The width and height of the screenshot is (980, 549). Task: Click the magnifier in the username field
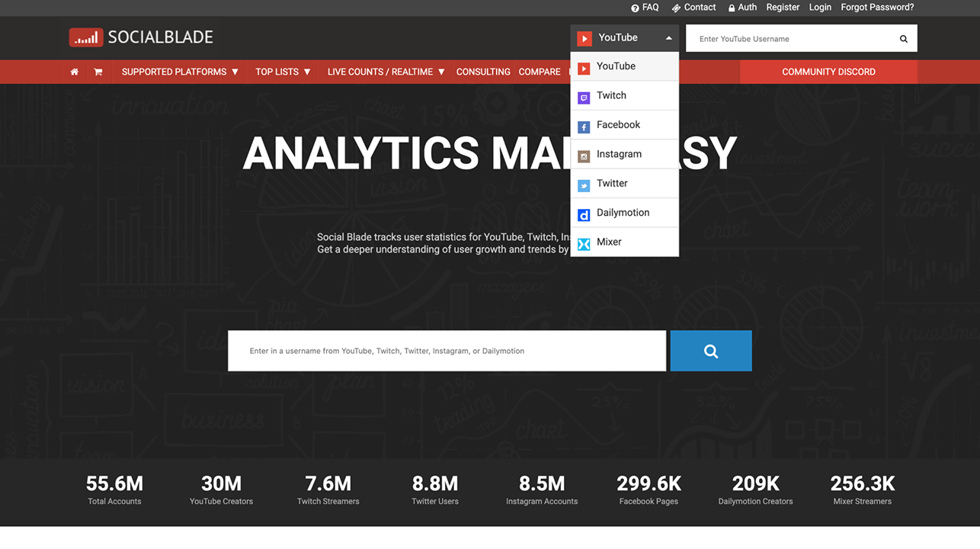pos(904,39)
